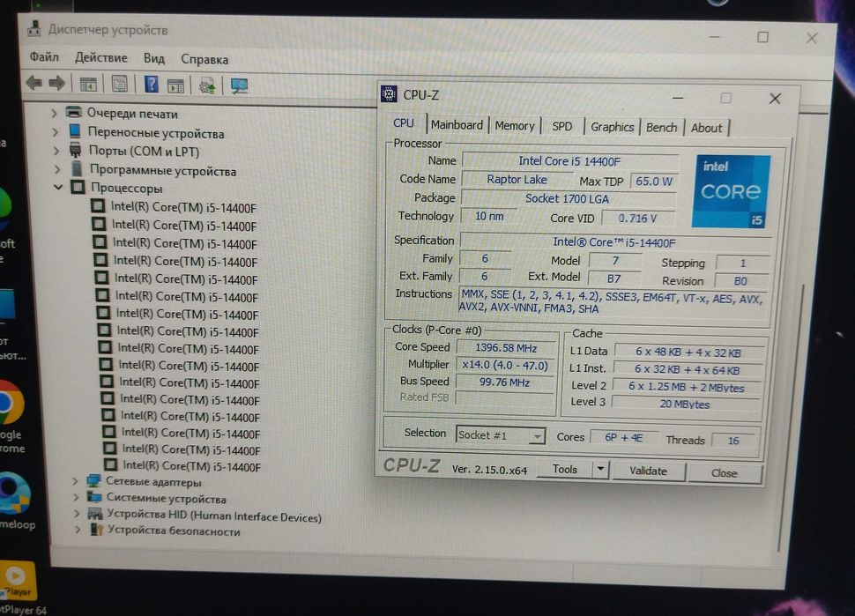
Task: Switch to the Bench tab in CPU-Z
Action: (x=661, y=128)
